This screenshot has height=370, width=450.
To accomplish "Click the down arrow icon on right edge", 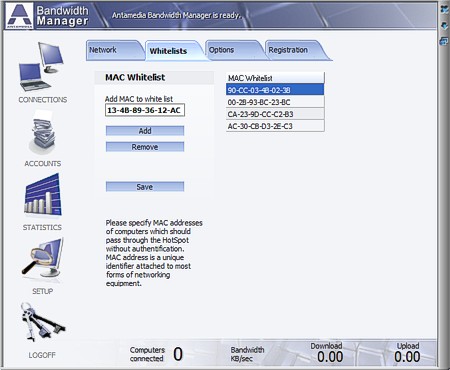I will tap(444, 26).
